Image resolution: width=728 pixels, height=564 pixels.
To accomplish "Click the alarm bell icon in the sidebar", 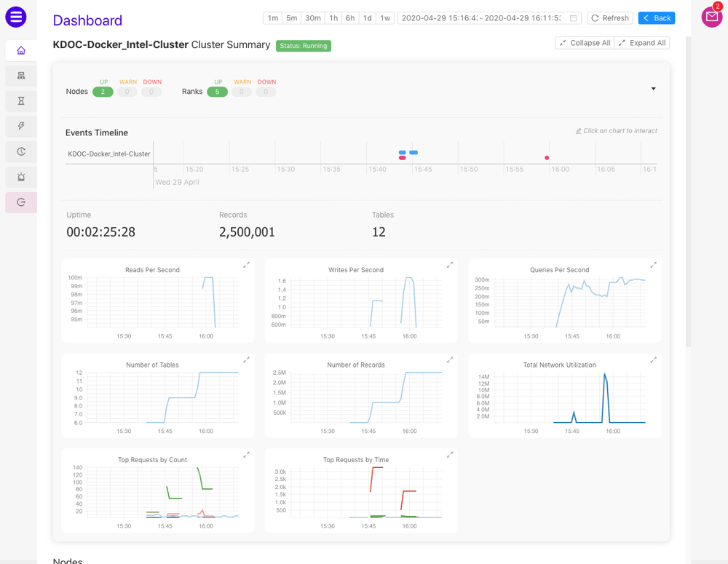I will point(20,177).
